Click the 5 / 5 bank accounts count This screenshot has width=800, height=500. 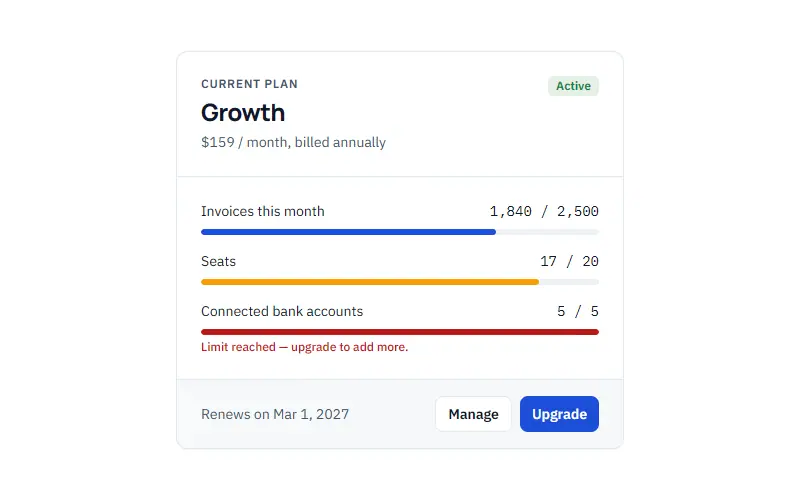point(578,311)
